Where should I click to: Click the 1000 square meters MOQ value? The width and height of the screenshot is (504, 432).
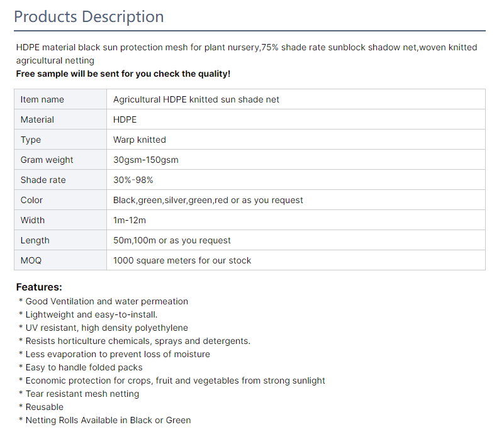tap(182, 260)
